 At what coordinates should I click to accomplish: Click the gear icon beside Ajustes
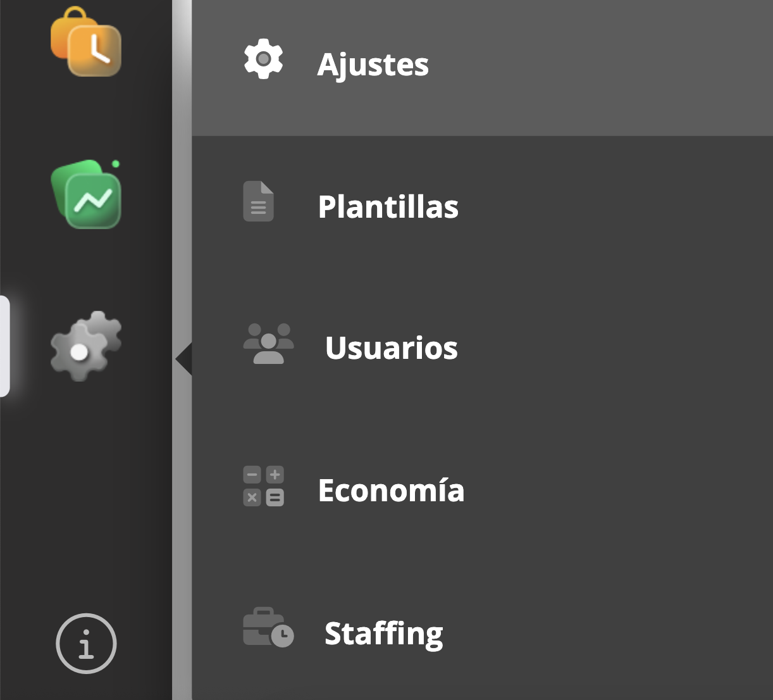(263, 59)
